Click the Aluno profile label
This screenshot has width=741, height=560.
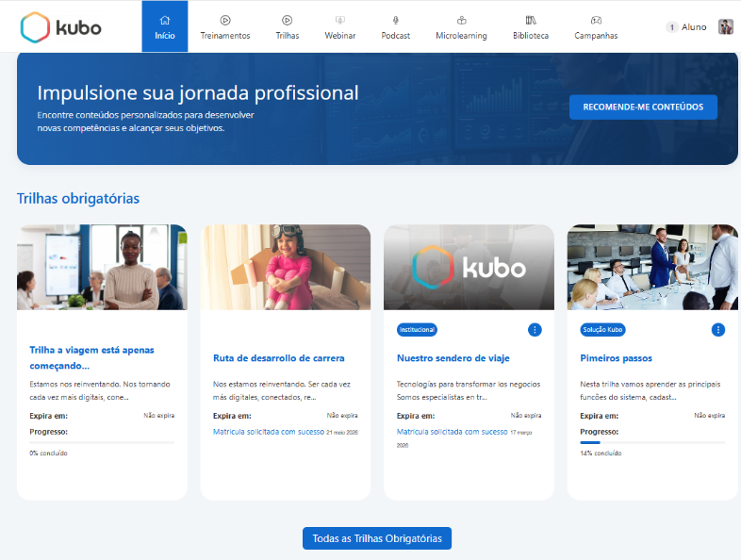693,27
